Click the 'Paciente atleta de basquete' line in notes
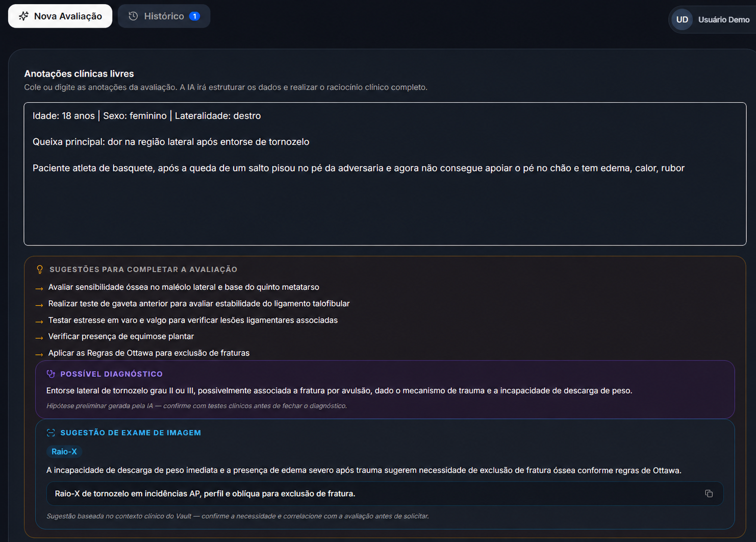The image size is (756, 542). click(359, 168)
